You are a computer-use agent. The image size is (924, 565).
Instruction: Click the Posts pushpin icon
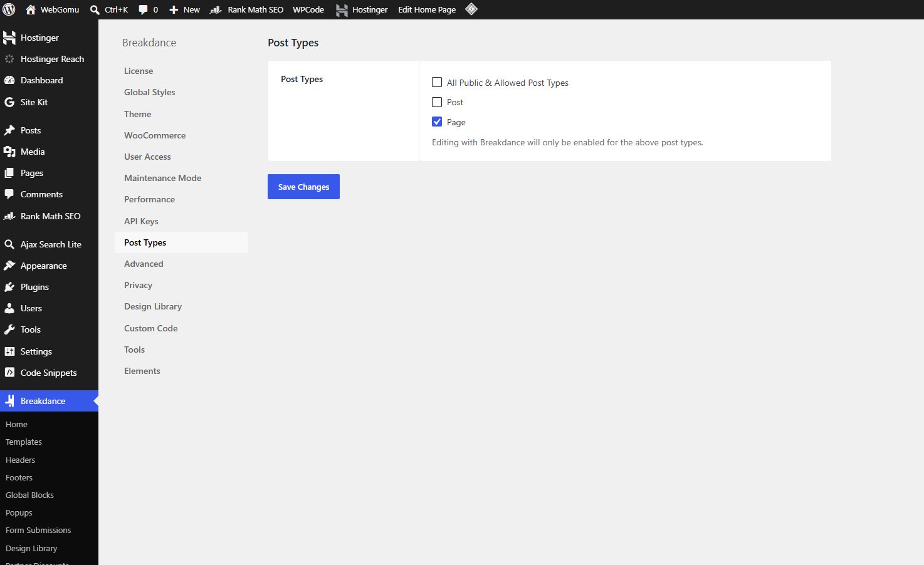9,130
